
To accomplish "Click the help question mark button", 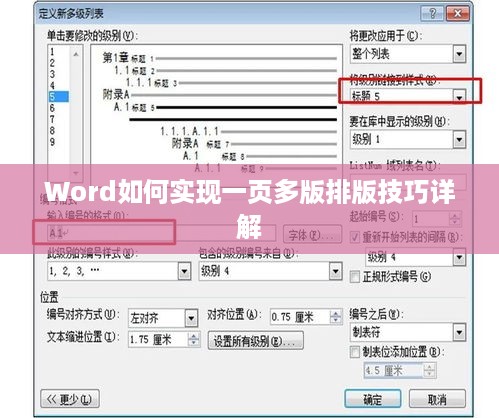I will click(x=432, y=14).
